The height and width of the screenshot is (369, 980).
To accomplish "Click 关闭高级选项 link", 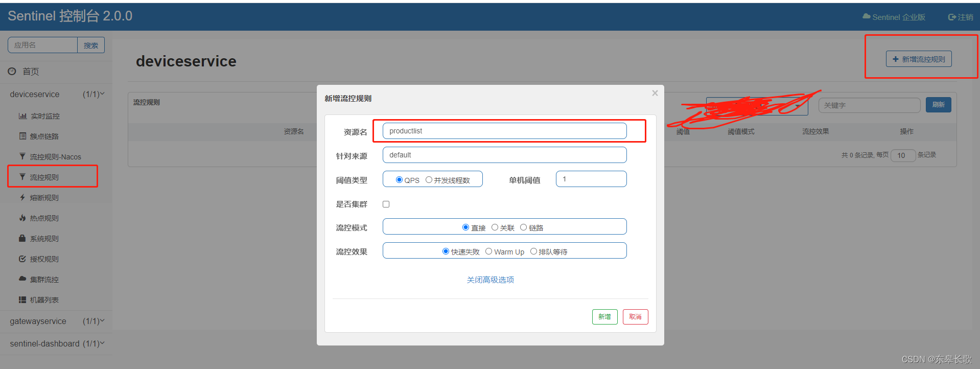I will pos(491,280).
